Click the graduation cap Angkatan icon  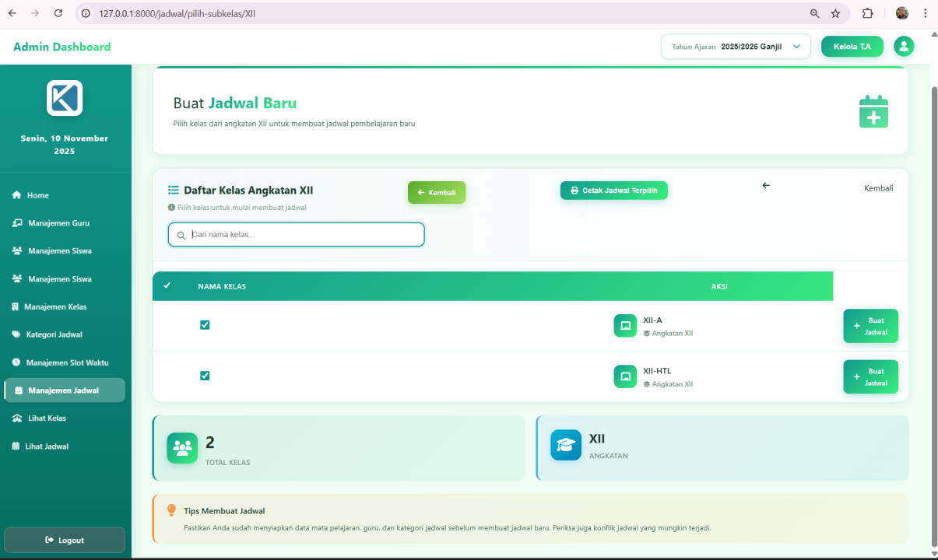(x=566, y=446)
